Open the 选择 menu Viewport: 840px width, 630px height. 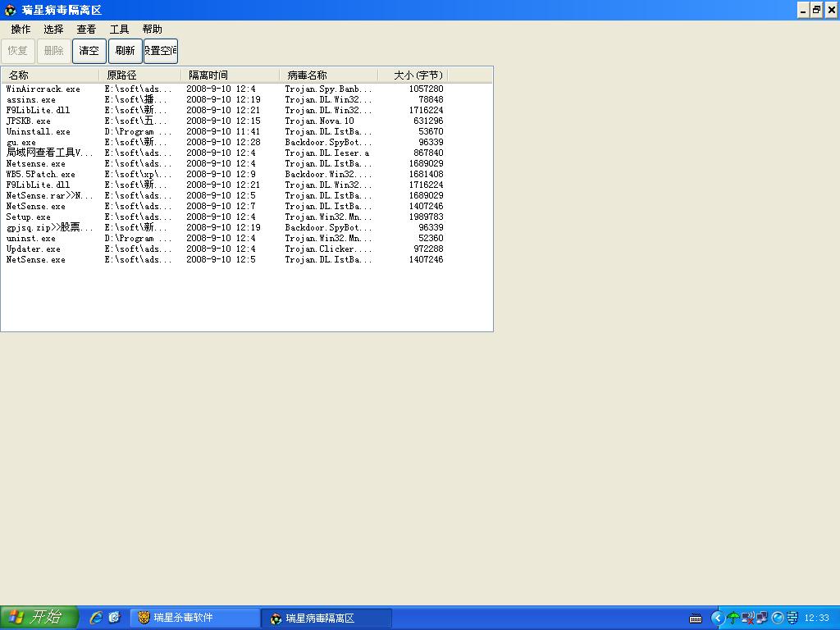pyautogui.click(x=53, y=29)
